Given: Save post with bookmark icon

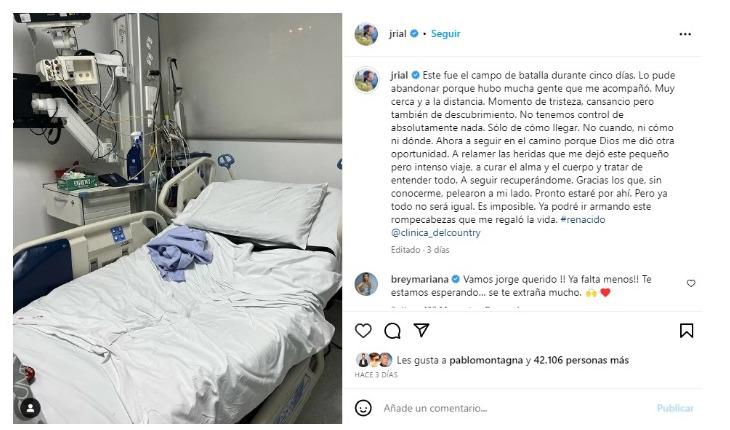Looking at the screenshot, I should tap(686, 331).
